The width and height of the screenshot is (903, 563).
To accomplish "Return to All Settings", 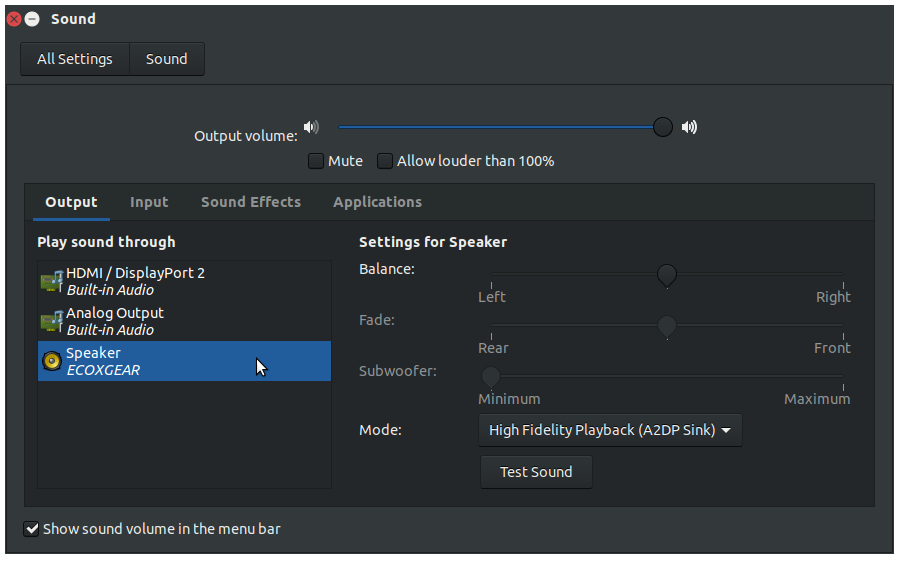I will coord(75,59).
